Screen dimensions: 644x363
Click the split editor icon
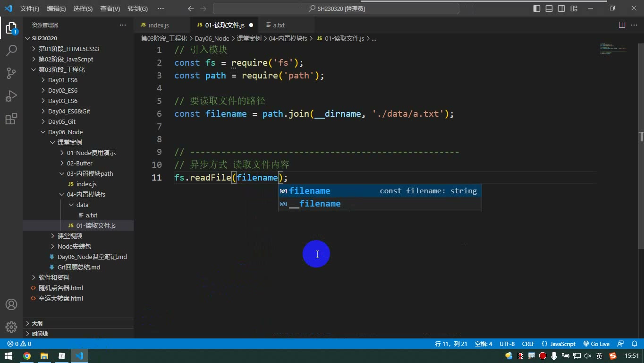click(622, 25)
